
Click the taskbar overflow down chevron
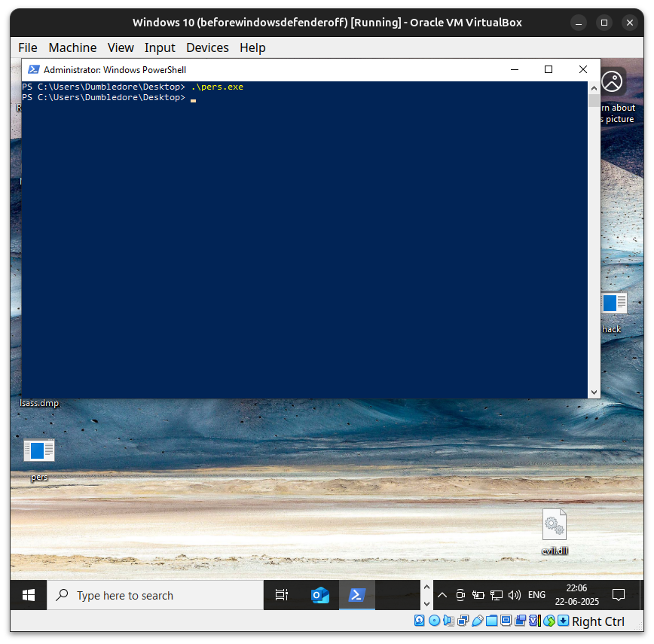pyautogui.click(x=426, y=603)
